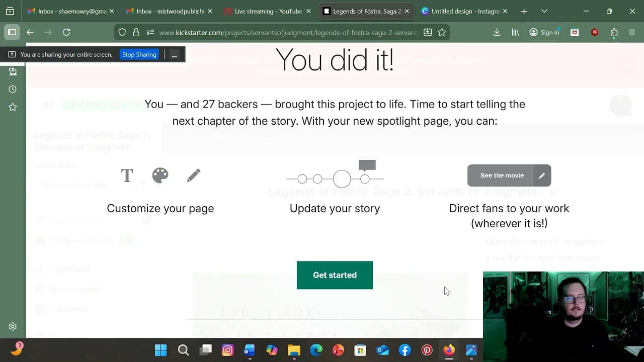Open sidebar settings gear icon
644x362 pixels.
pos(13,326)
